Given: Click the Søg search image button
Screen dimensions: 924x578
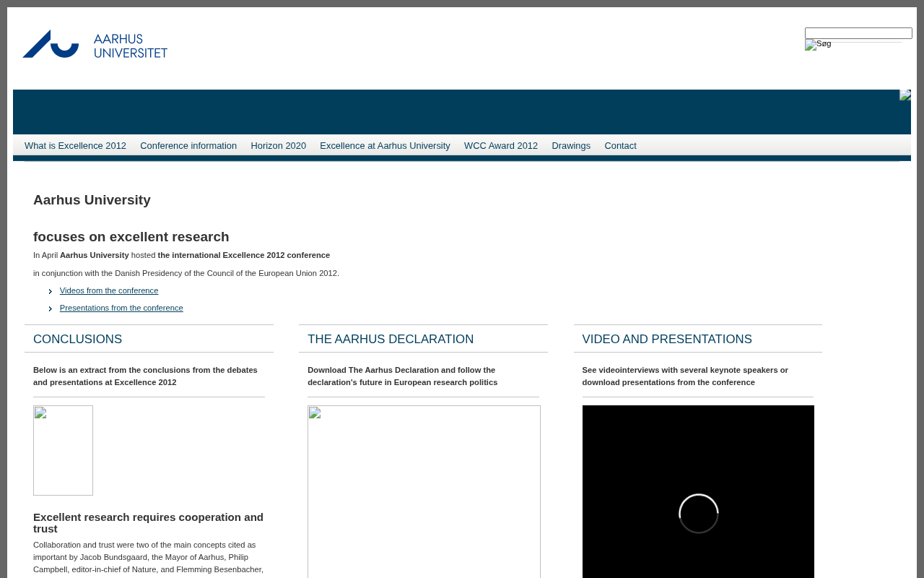Looking at the screenshot, I should tap(818, 45).
